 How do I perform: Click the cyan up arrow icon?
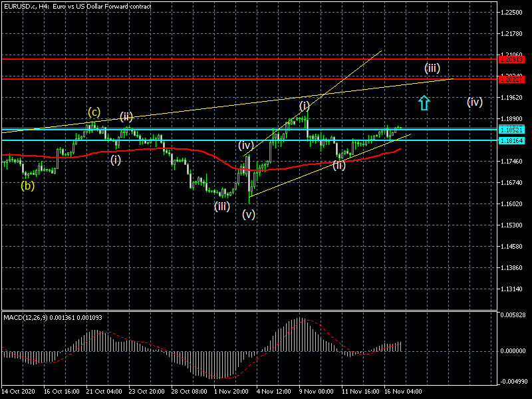tap(424, 102)
